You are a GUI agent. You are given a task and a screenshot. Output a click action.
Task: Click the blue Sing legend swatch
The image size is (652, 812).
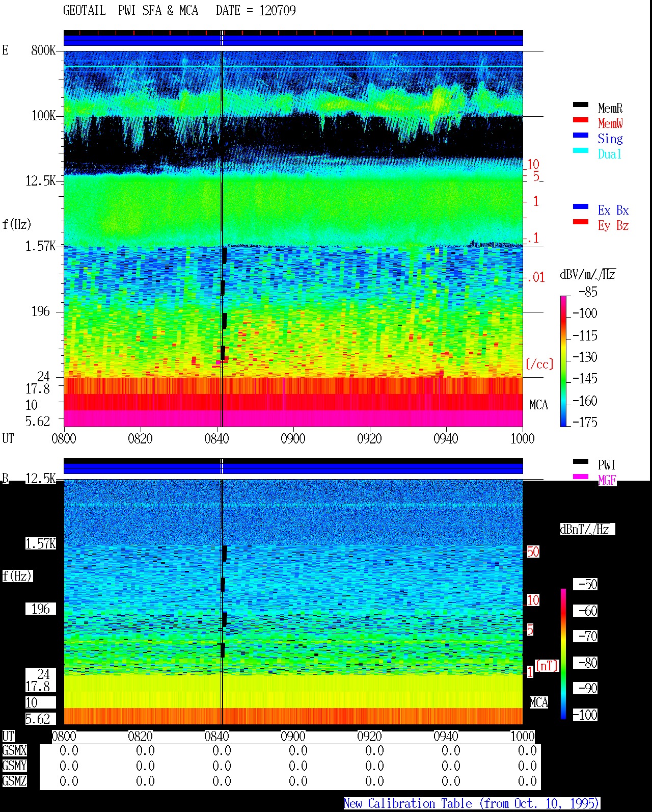580,136
